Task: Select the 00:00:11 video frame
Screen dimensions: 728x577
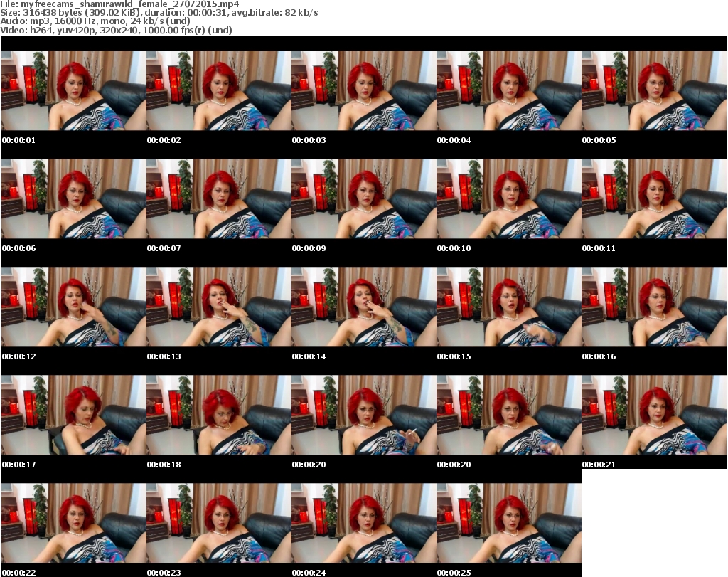Action: tap(654, 198)
